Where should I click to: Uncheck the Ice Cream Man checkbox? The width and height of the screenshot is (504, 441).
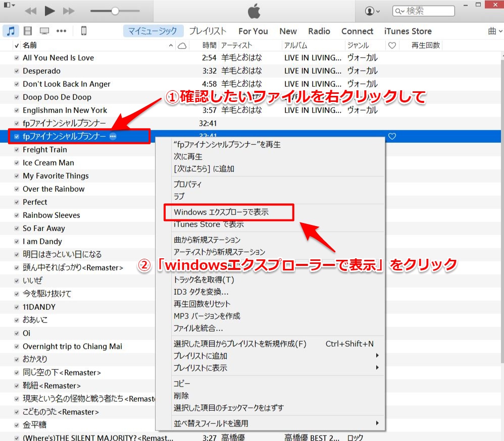coord(17,163)
